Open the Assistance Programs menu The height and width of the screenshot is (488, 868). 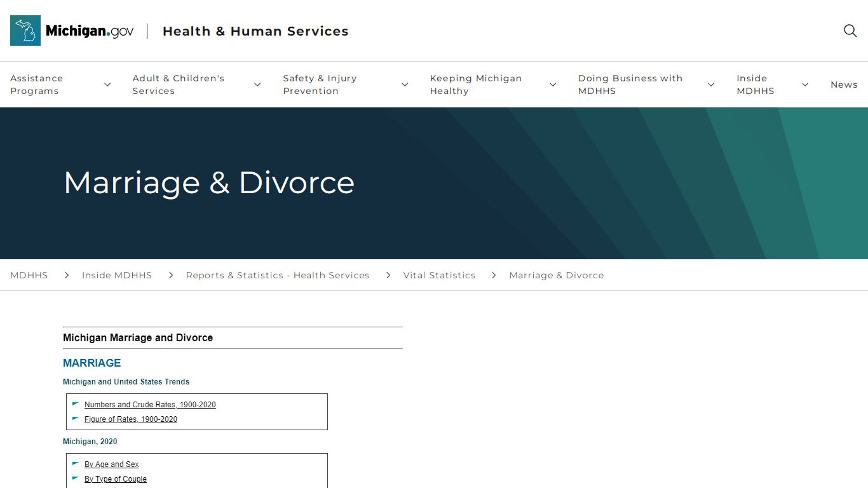pyautogui.click(x=37, y=85)
